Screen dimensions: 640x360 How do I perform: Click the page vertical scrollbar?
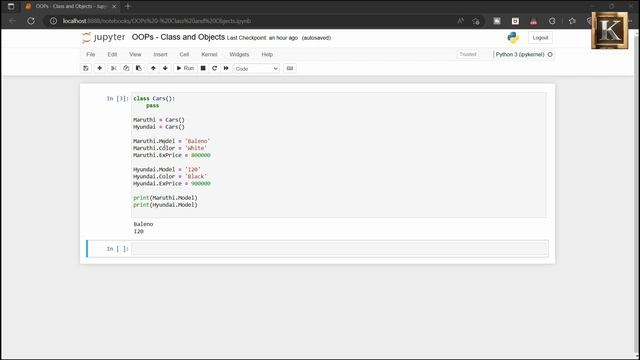point(637,194)
